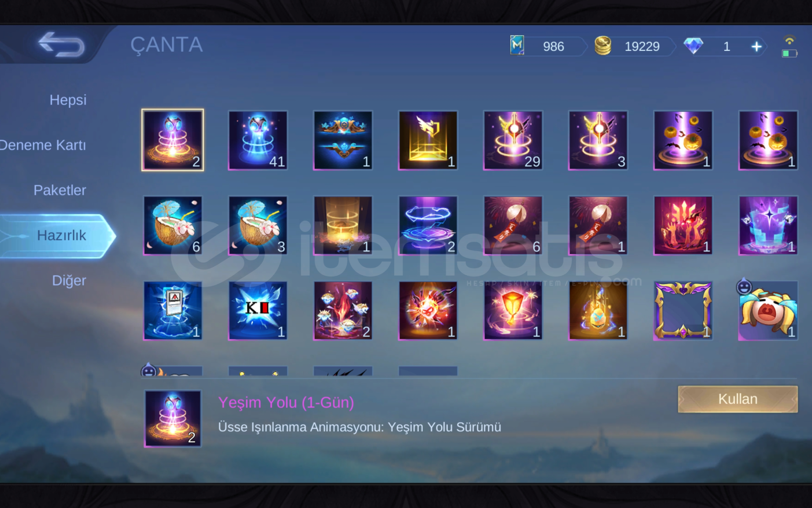Image resolution: width=812 pixels, height=508 pixels.
Task: Go back using the return arrow
Action: click(62, 45)
